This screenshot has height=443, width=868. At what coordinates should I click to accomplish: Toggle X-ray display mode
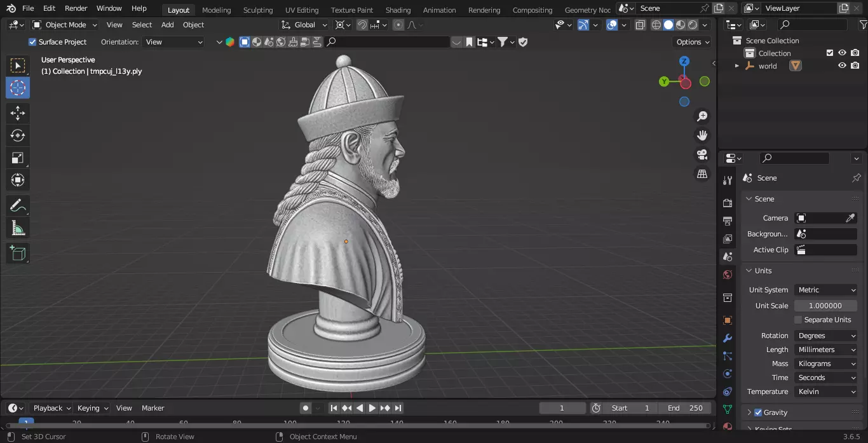(640, 25)
